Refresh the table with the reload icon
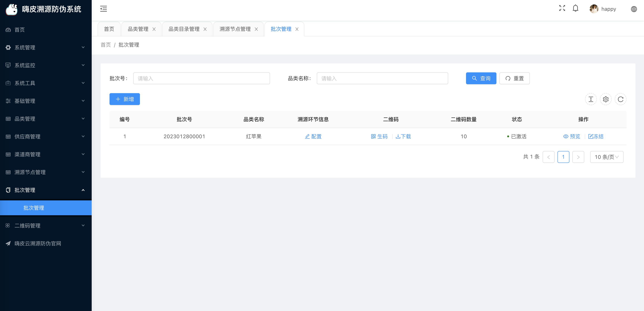This screenshot has width=644, height=311. [x=620, y=99]
